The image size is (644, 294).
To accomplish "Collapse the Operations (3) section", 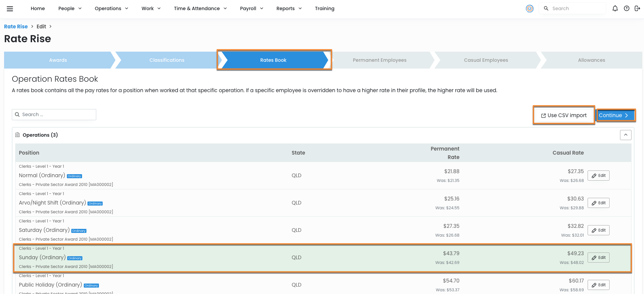I will point(625,135).
